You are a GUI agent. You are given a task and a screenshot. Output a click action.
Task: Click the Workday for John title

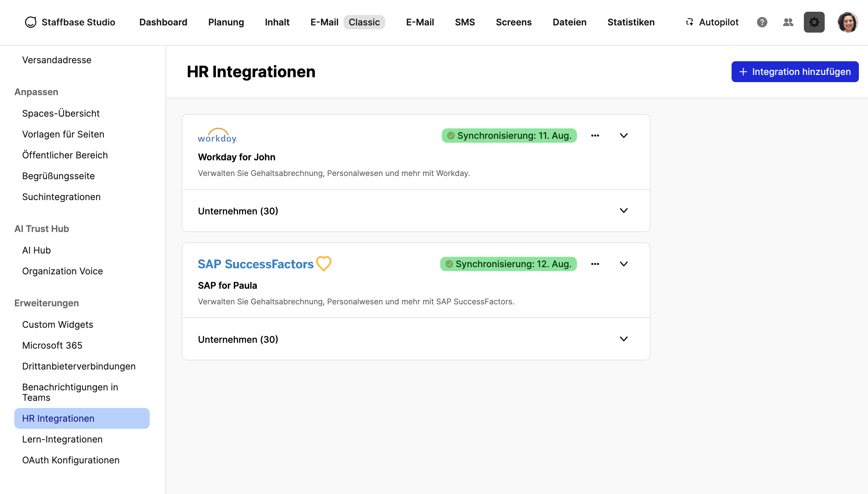tap(237, 157)
